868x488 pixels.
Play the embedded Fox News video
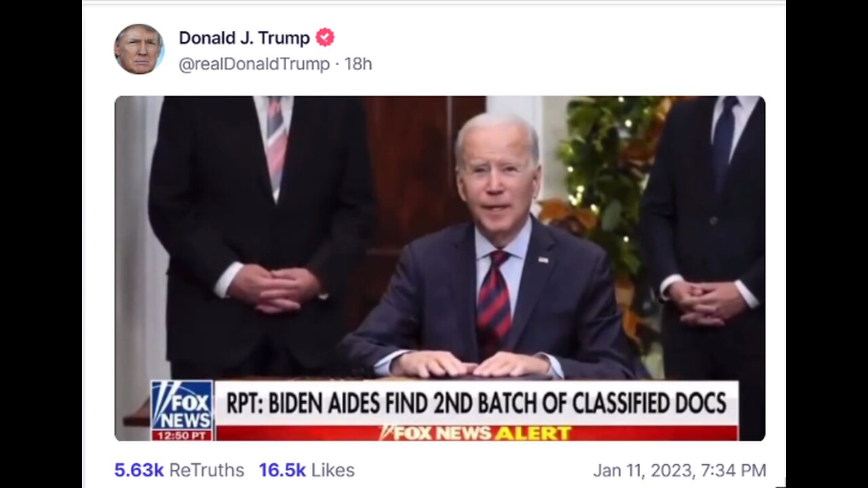coord(439,268)
